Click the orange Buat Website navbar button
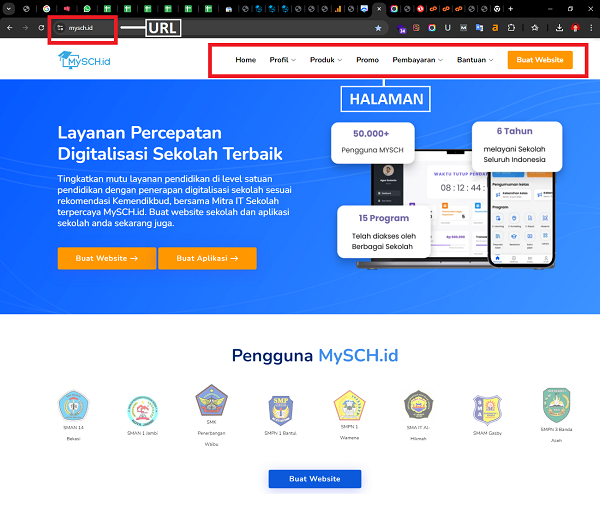The height and width of the screenshot is (515, 600). tap(540, 60)
